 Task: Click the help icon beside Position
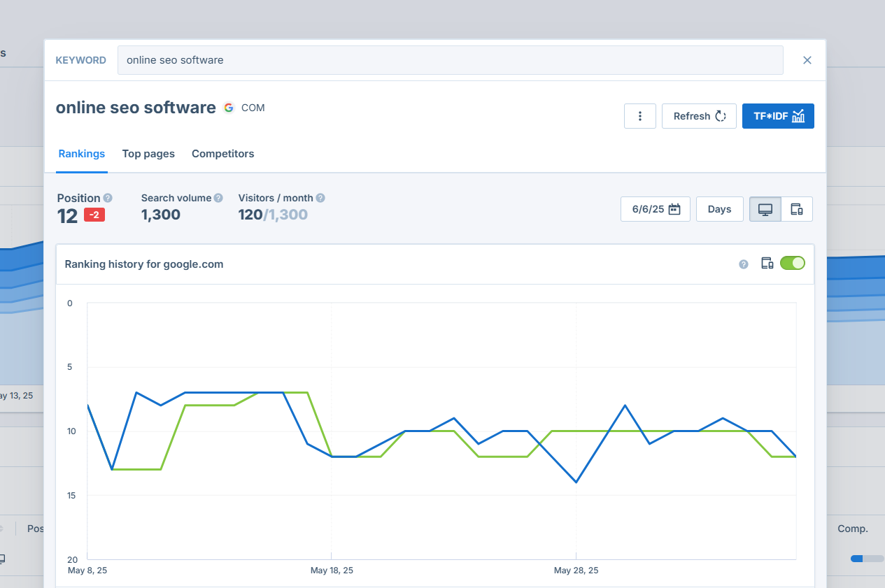pyautogui.click(x=108, y=198)
